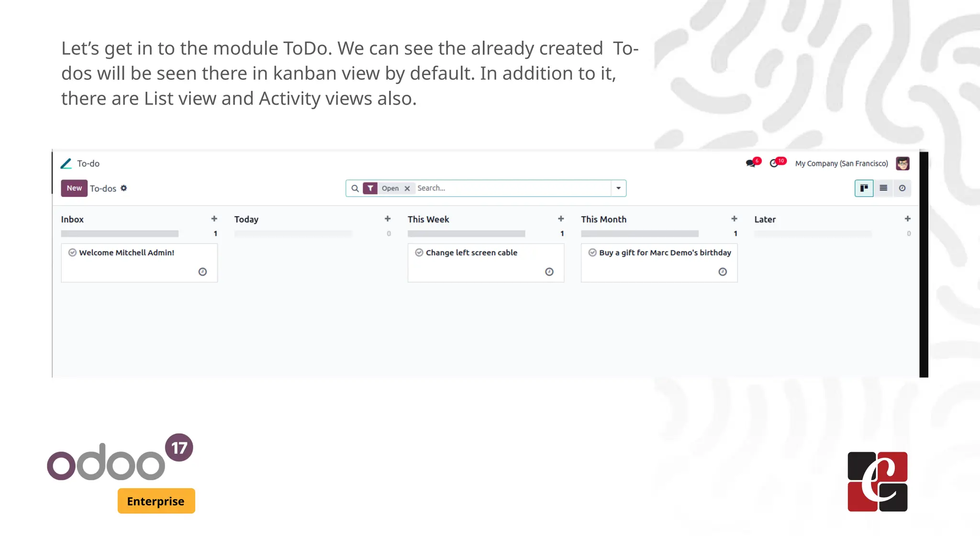The width and height of the screenshot is (980, 551).
Task: Mark Welcome Mitchell Admin! as done
Action: click(72, 253)
